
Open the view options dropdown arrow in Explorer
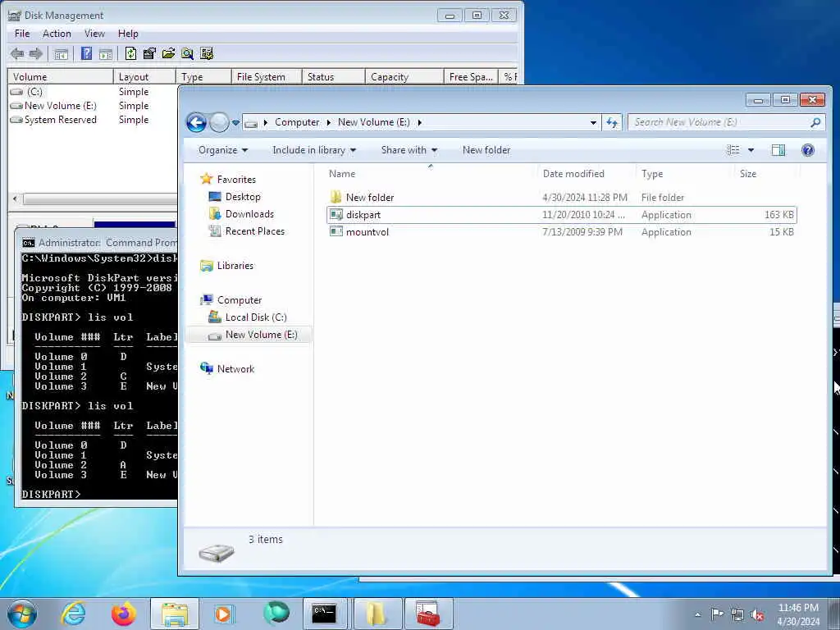click(751, 150)
